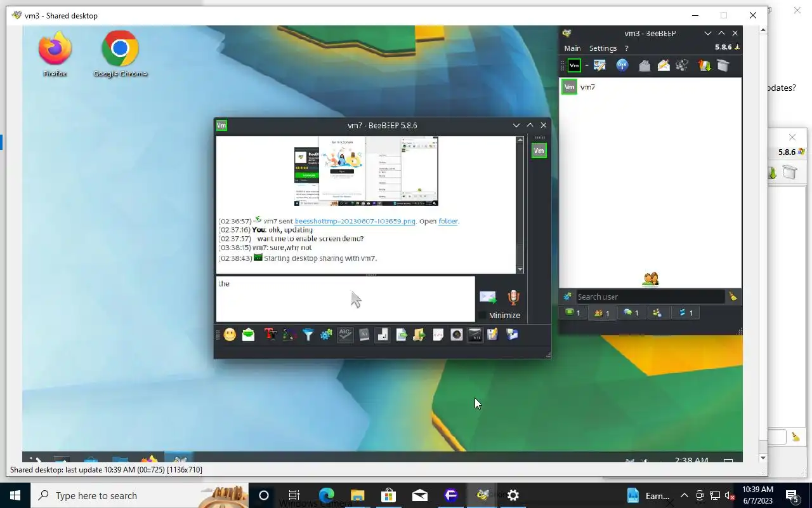Click the gray open-envelope icon in main toolbar
Image resolution: width=812 pixels, height=508 pixels.
(645, 65)
